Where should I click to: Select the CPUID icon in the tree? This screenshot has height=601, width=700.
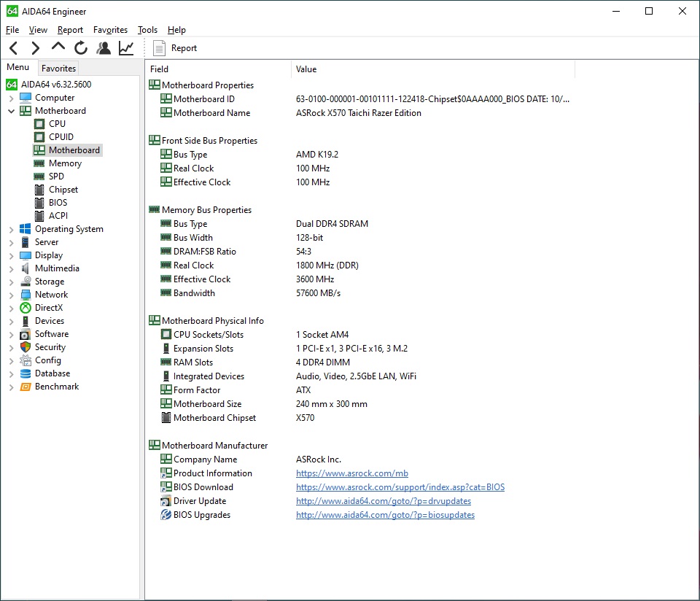tap(39, 137)
